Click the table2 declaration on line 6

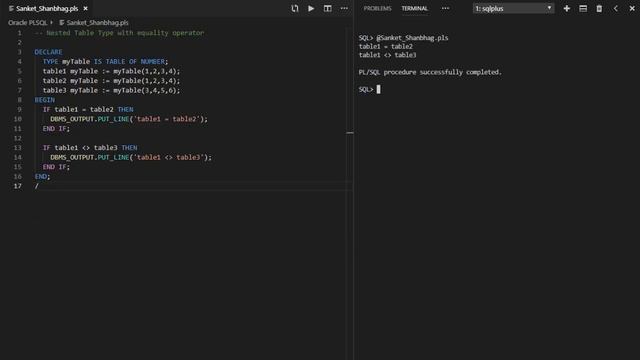click(x=111, y=81)
